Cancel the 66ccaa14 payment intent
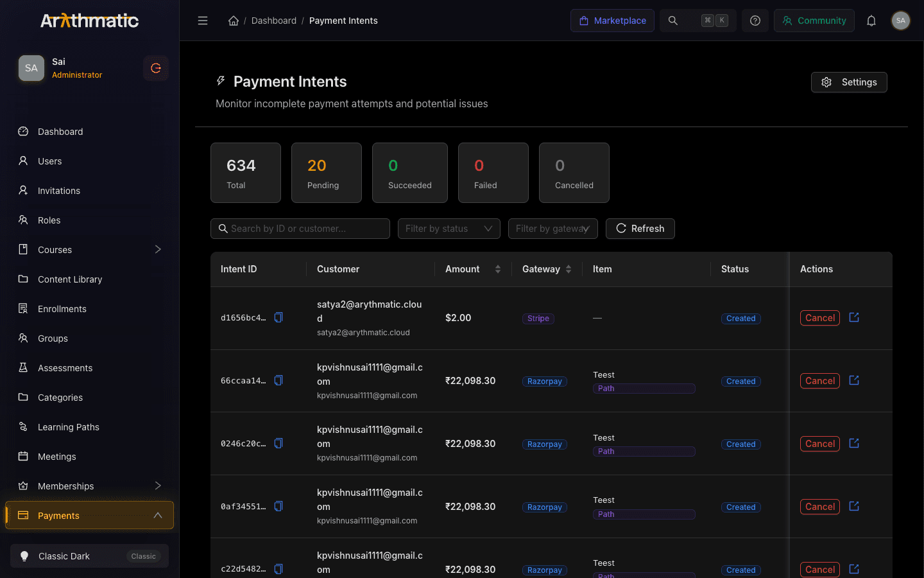The image size is (924, 578). (x=820, y=381)
